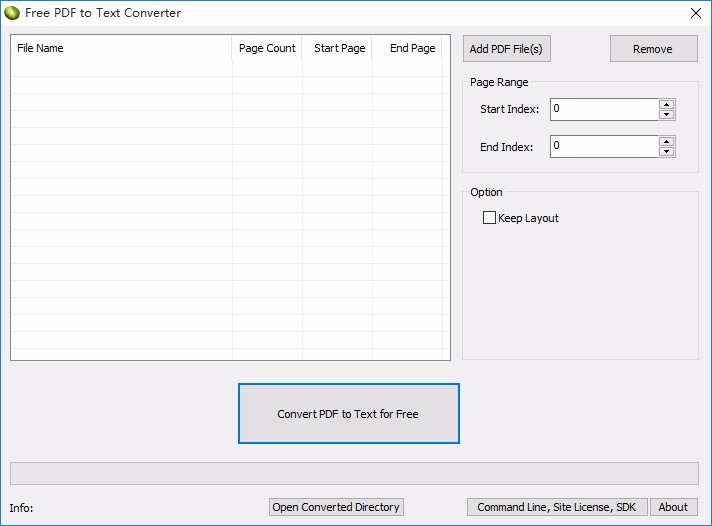Open Converted Directory
Viewport: 712px width, 526px height.
coord(336,507)
